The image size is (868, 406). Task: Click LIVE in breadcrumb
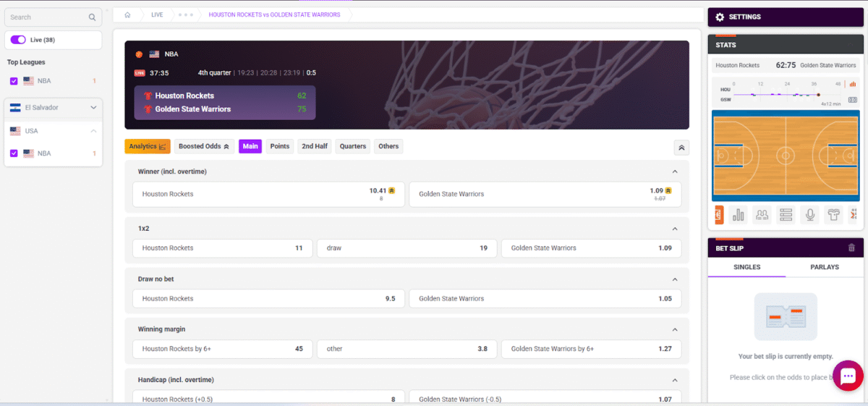[x=157, y=14]
